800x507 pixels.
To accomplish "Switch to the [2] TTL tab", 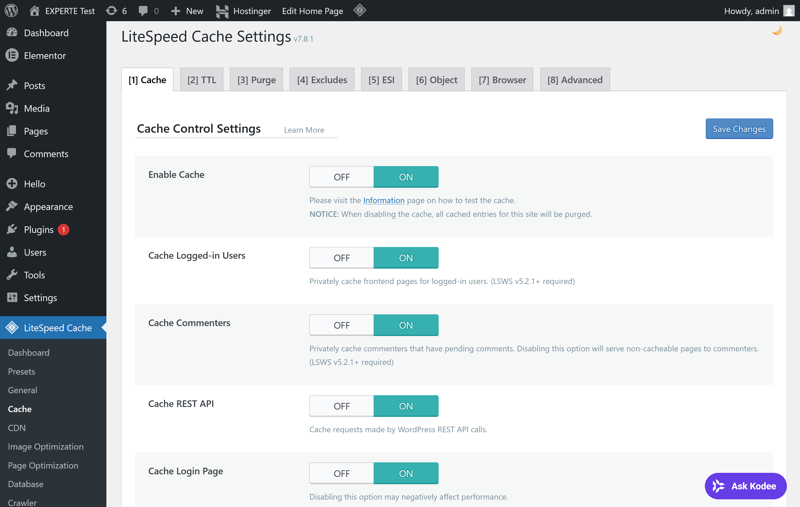I will click(202, 80).
